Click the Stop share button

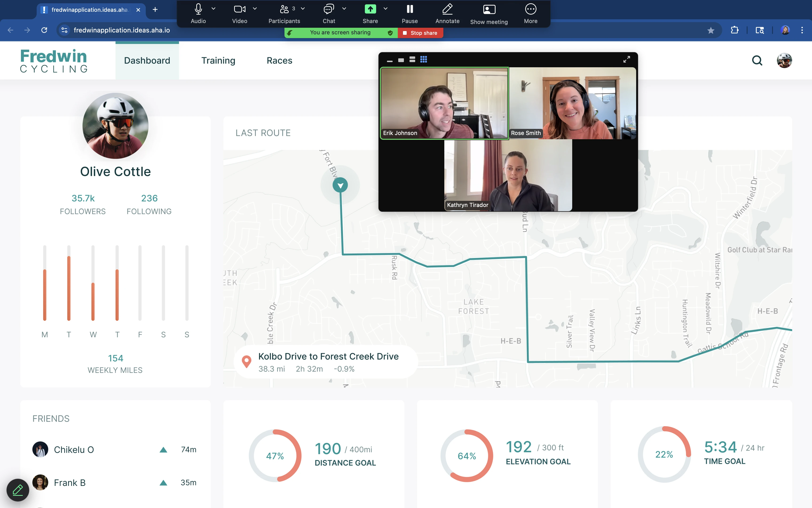pos(420,33)
